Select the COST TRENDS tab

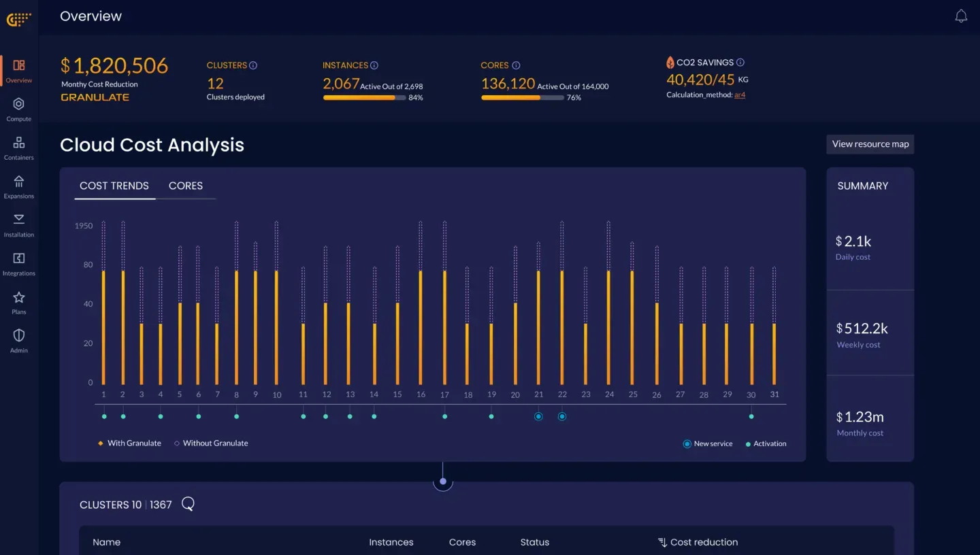click(114, 186)
